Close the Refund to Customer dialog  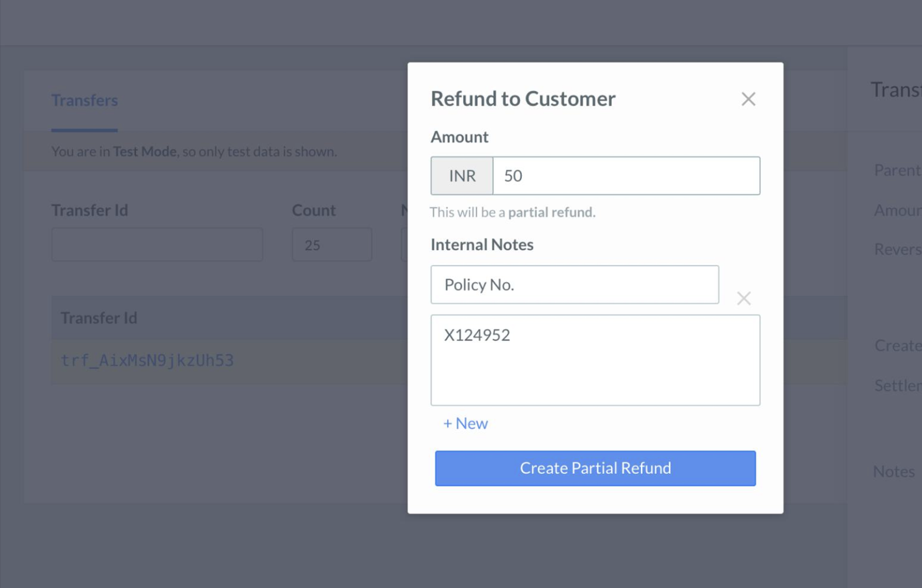point(748,99)
